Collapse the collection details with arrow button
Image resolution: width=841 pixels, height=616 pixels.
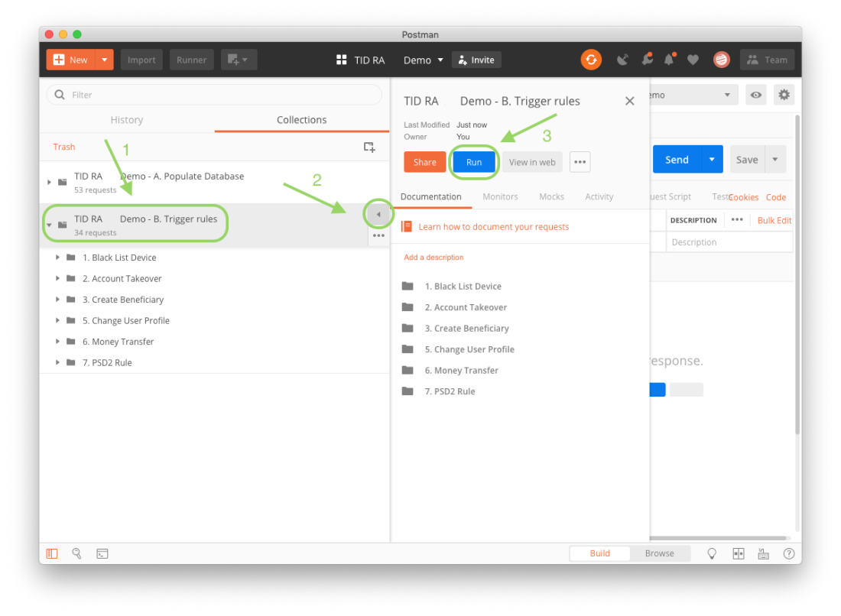coord(378,215)
